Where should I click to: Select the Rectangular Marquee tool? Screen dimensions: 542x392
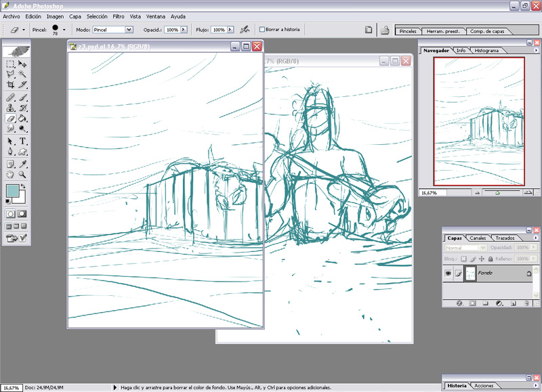click(10, 64)
